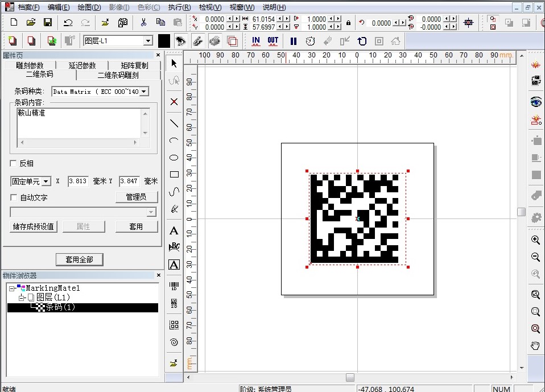Click the 储存成预设值 button
Image resolution: width=545 pixels, height=392 pixels.
click(34, 226)
